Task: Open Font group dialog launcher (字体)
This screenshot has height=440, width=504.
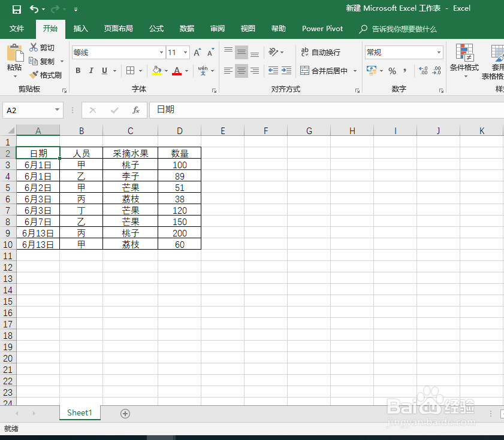Action: 214,91
